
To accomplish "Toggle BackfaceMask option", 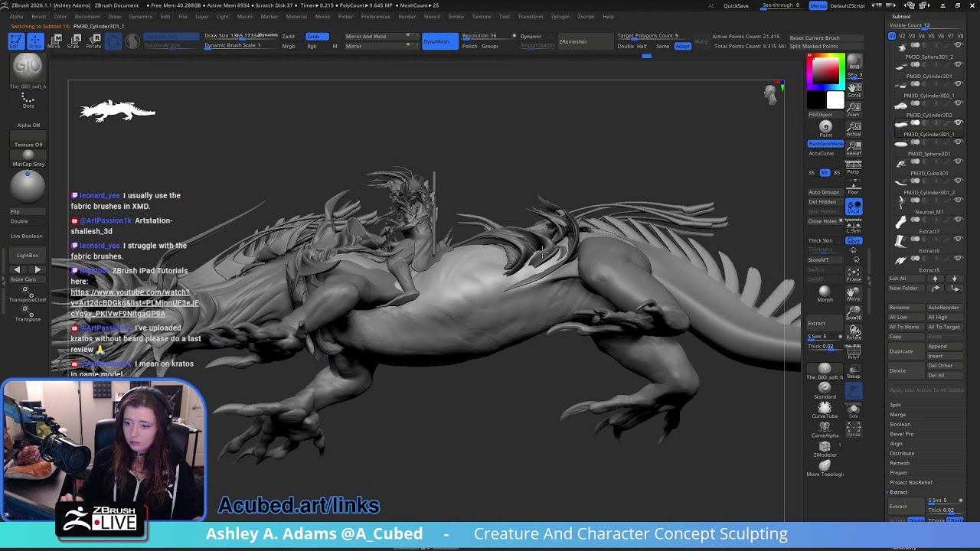I will click(x=825, y=144).
